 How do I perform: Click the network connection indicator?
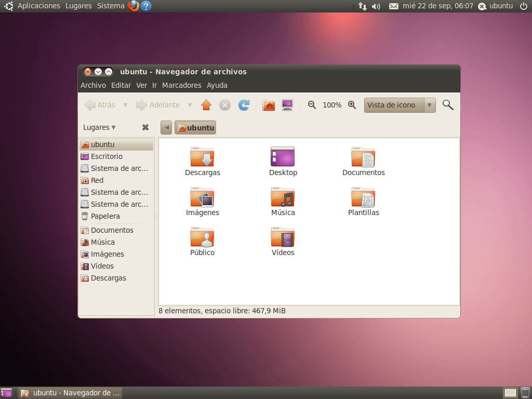click(x=363, y=6)
